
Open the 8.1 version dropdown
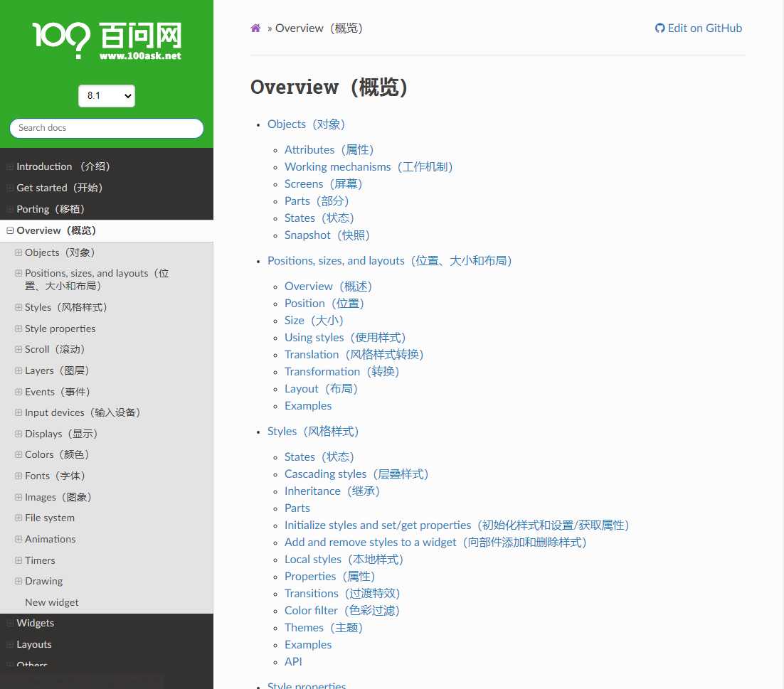click(107, 95)
